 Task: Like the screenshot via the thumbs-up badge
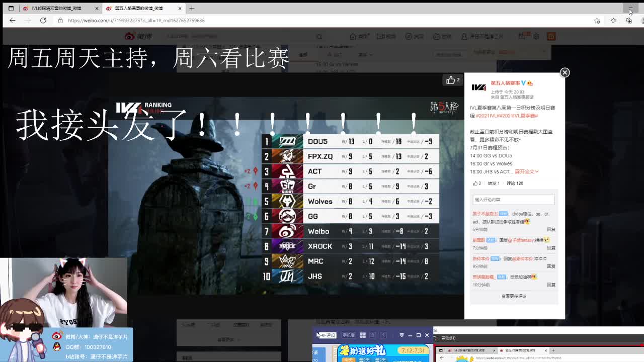[451, 80]
